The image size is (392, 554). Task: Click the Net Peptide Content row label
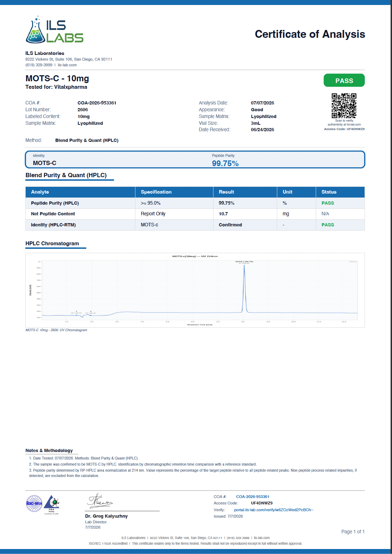pyautogui.click(x=53, y=214)
